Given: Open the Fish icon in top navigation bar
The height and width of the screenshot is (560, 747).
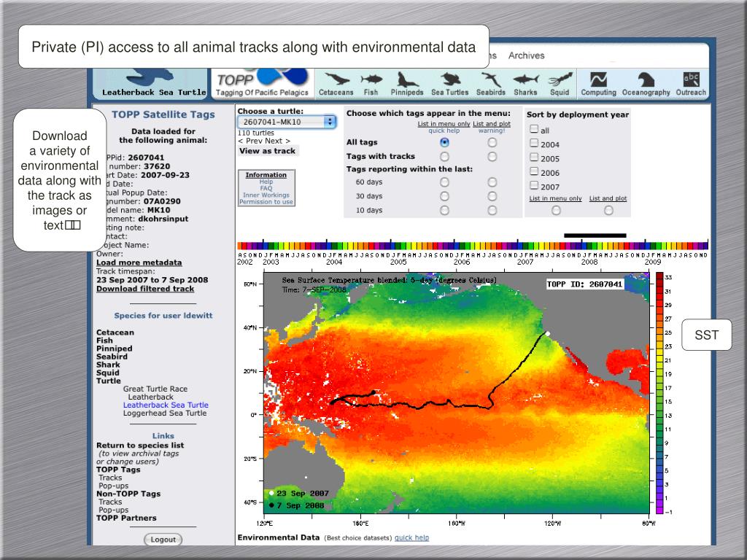Looking at the screenshot, I should coord(371,84).
